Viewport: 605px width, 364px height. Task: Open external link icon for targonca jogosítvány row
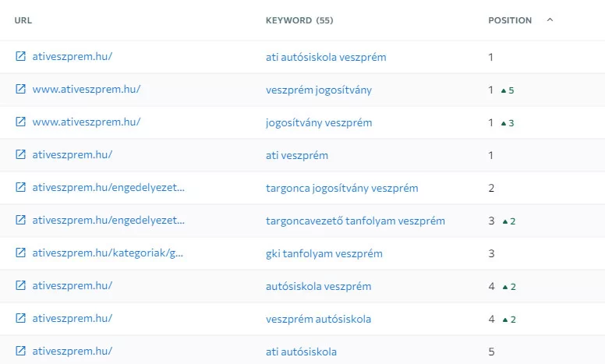(21, 188)
